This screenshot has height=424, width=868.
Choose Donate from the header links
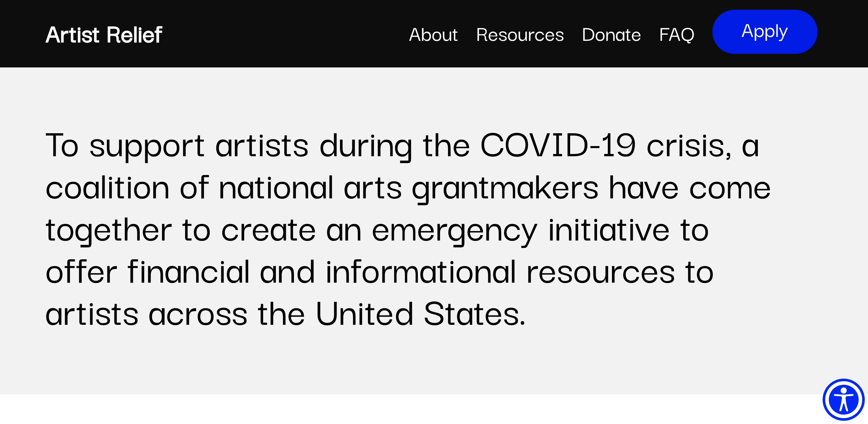[x=611, y=35]
